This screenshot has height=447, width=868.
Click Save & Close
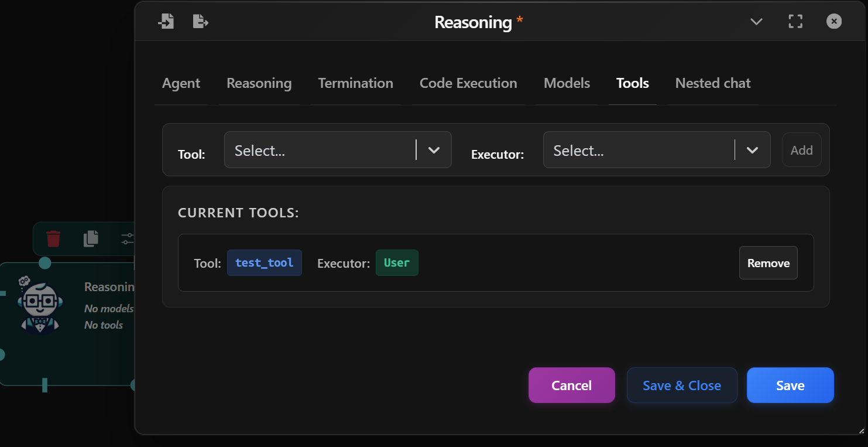682,385
